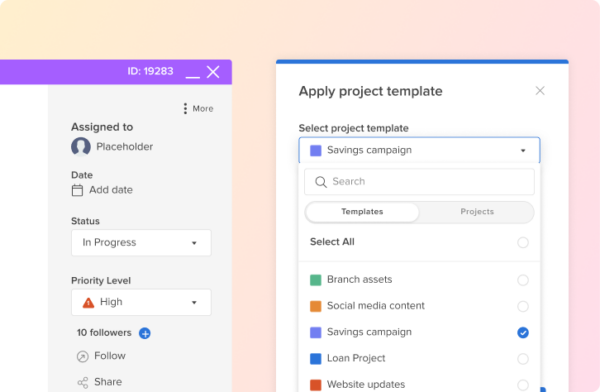Viewport: 600px width, 392px height.
Task: Click the calendar icon beside Add date
Action: tap(77, 190)
